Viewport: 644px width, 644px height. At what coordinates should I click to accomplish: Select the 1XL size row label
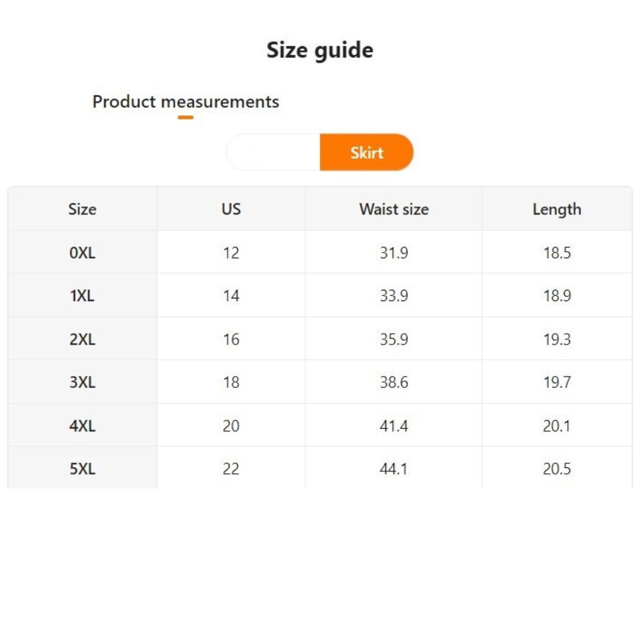[82, 296]
